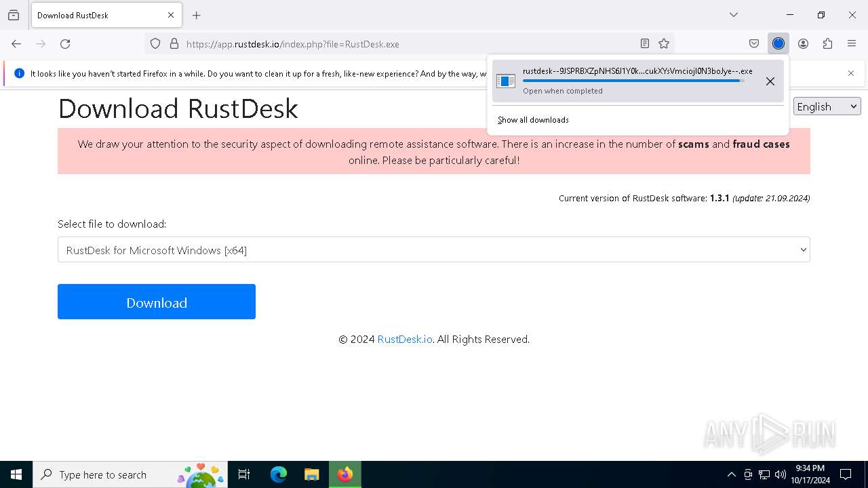Open the Firefox account menu
This screenshot has width=868, height=488.
[x=803, y=44]
